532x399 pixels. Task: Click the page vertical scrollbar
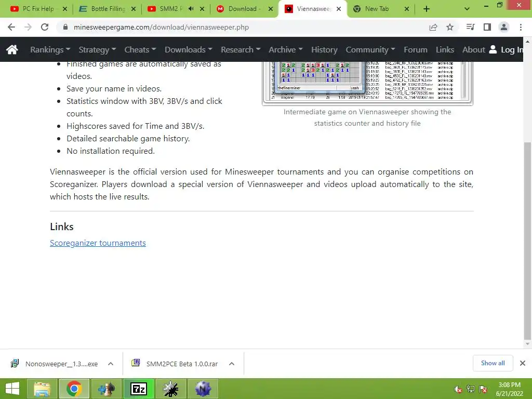point(527,241)
